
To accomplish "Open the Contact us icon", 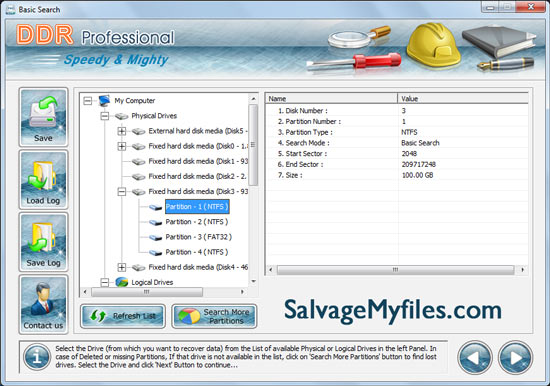I will point(43,304).
